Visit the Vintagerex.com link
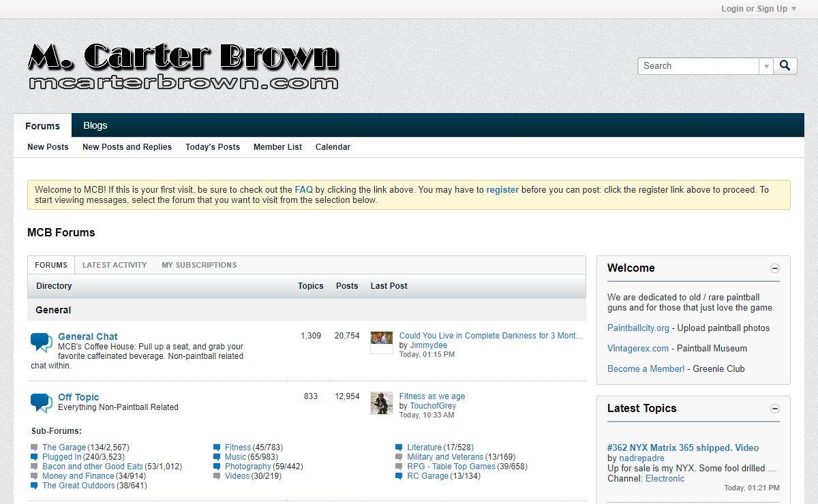Viewport: 818px width, 504px height. click(638, 348)
